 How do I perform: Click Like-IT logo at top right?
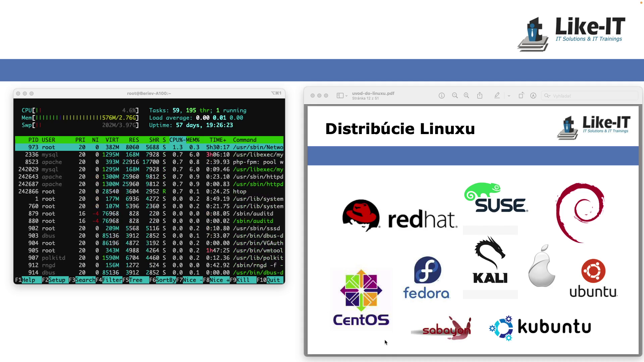pos(572,34)
